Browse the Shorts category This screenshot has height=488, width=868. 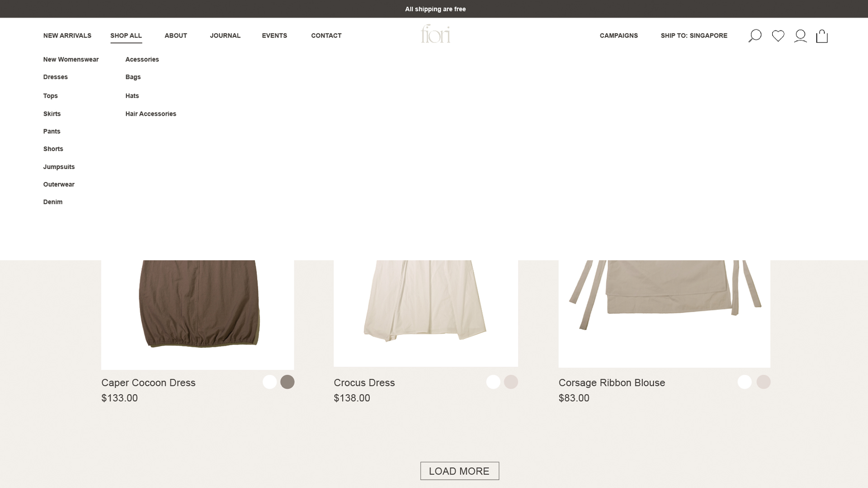(53, 149)
